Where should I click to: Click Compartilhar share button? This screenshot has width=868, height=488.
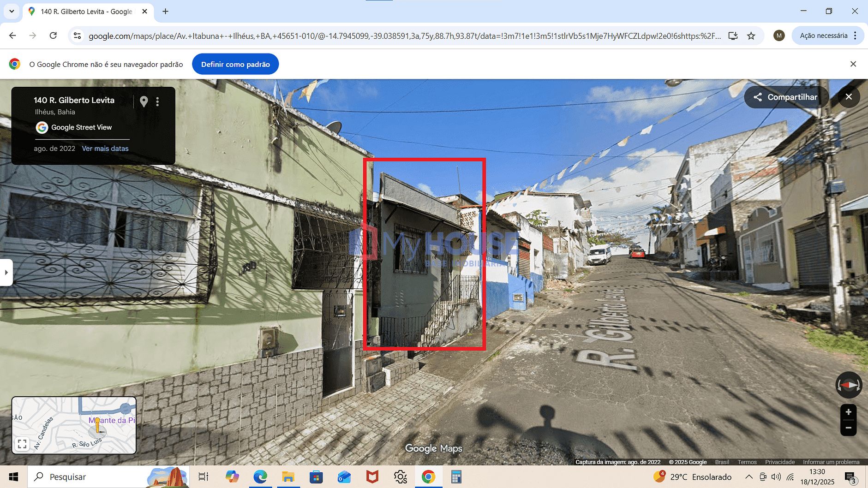point(786,97)
